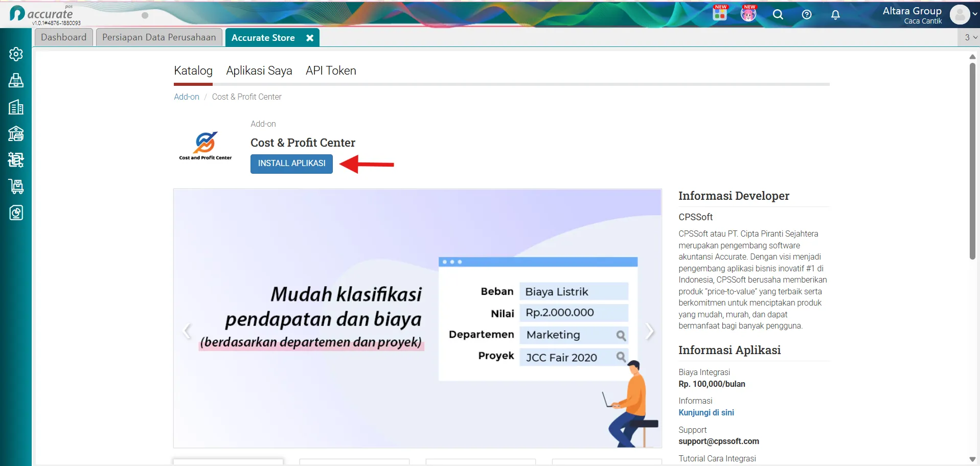980x466 pixels.
Task: Open the search magnifier in header
Action: [x=778, y=14]
